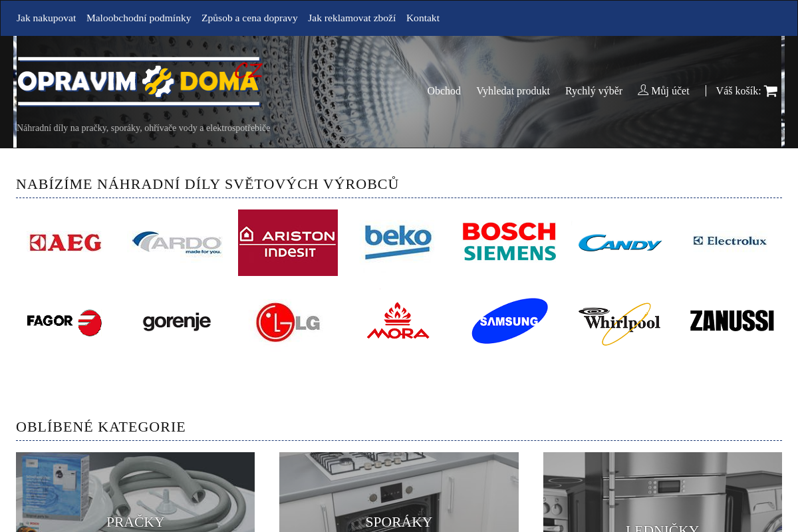Screen dimensions: 798x532
Task: Click the shopping cart icon
Action: [771, 91]
